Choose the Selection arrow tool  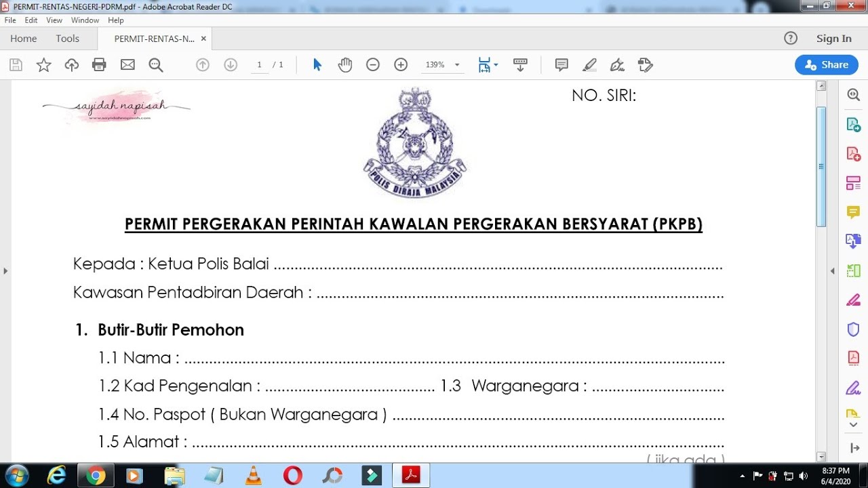(x=317, y=65)
